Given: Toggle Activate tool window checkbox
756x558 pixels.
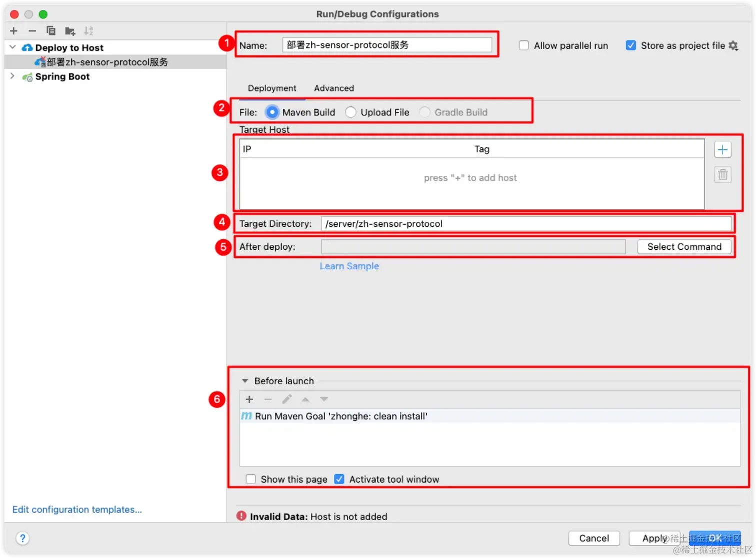Looking at the screenshot, I should pos(339,479).
